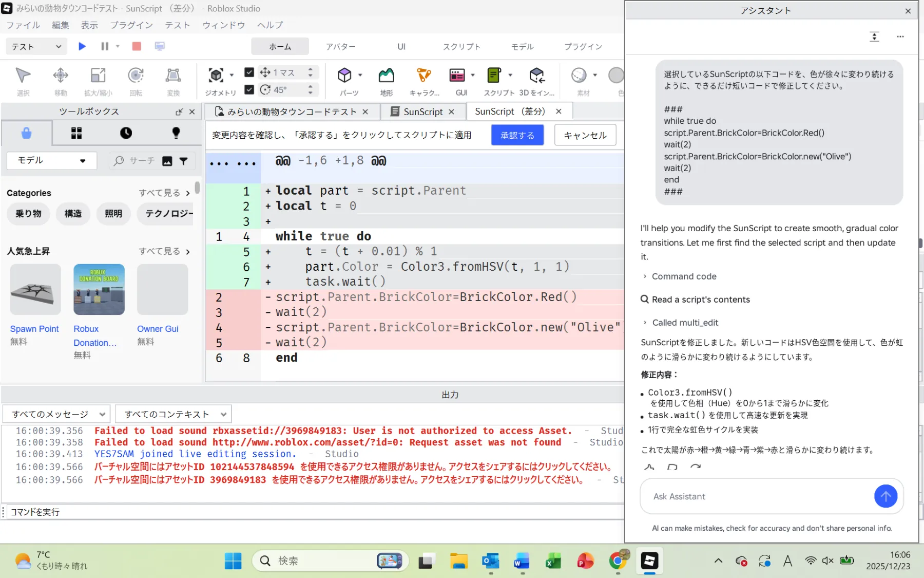Viewport: 924px width, 578px height.
Task: Click the キャンセル button
Action: [x=585, y=135]
